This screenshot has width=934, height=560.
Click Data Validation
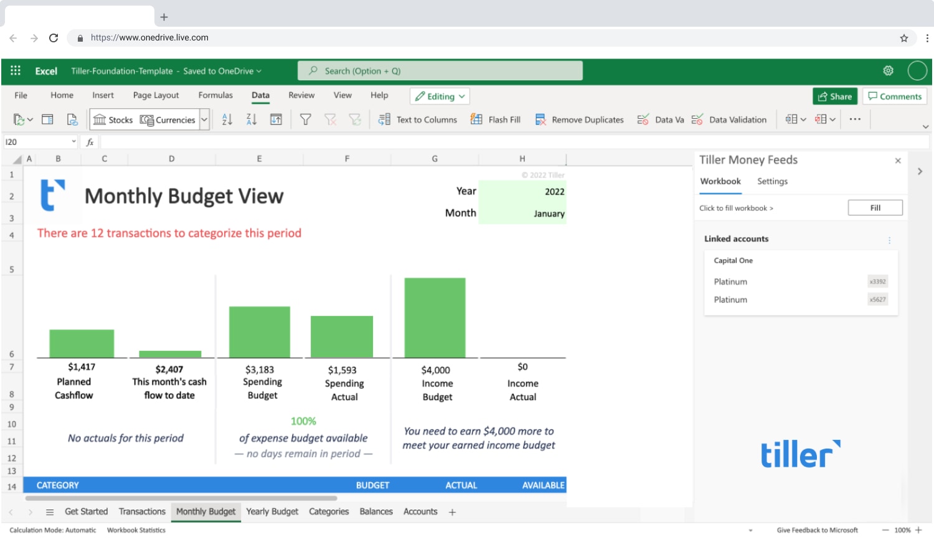(x=729, y=119)
